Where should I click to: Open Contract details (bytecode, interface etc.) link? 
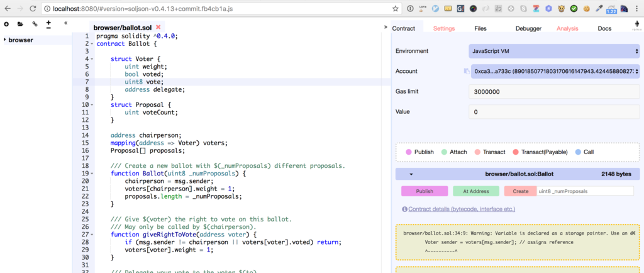[x=461, y=209]
